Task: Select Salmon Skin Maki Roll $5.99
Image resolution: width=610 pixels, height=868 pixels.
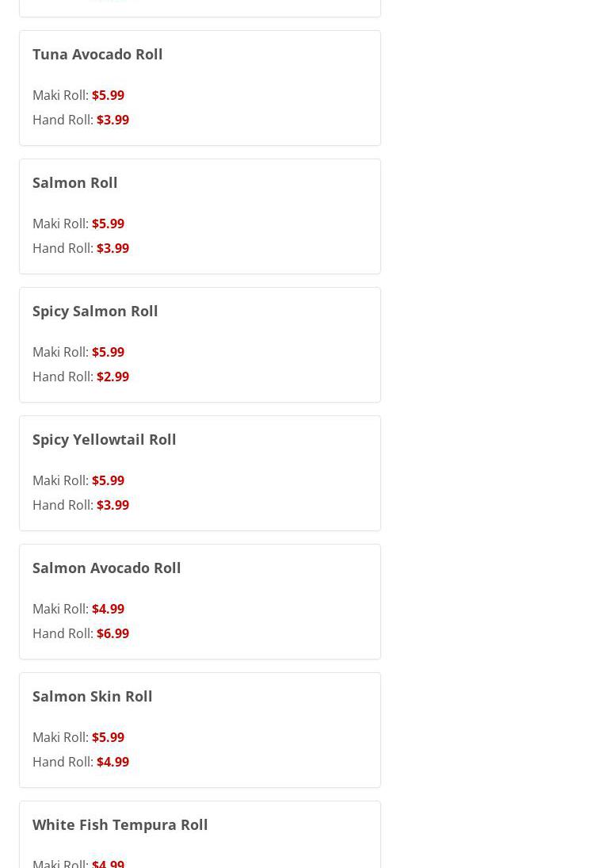Action: (108, 737)
